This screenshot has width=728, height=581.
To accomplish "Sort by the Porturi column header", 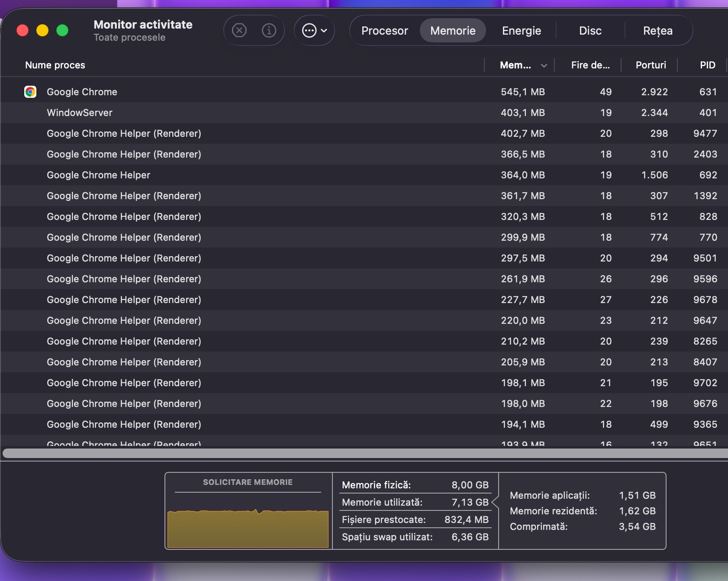I will pyautogui.click(x=651, y=65).
